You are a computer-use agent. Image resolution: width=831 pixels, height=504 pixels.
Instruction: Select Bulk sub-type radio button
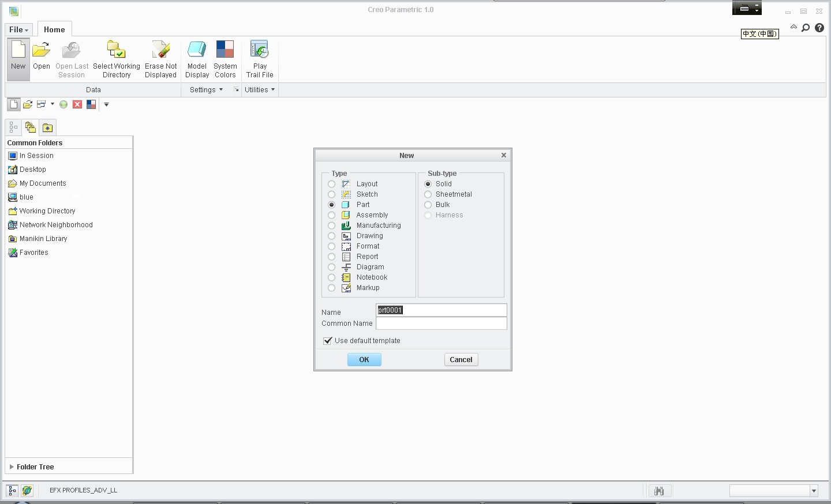428,205
